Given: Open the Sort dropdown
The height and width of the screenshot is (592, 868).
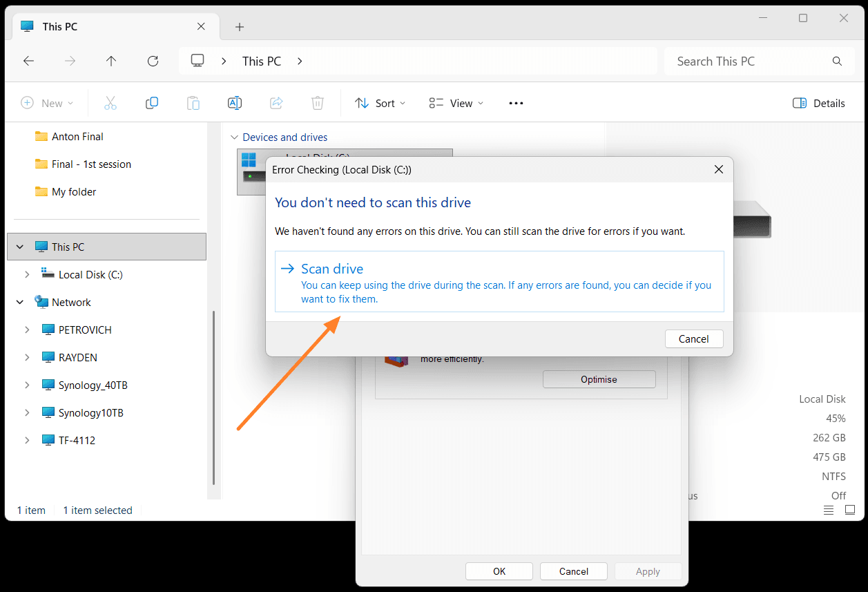Looking at the screenshot, I should point(380,103).
